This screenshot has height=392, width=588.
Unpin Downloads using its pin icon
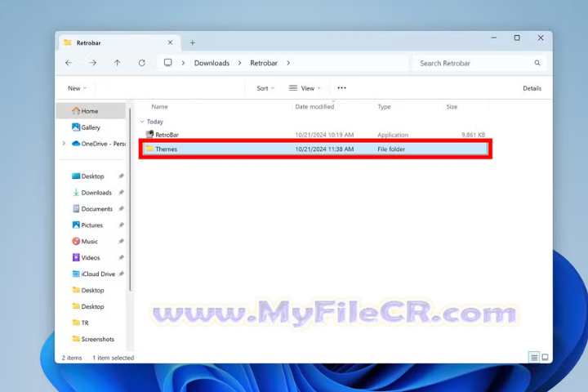click(x=121, y=193)
